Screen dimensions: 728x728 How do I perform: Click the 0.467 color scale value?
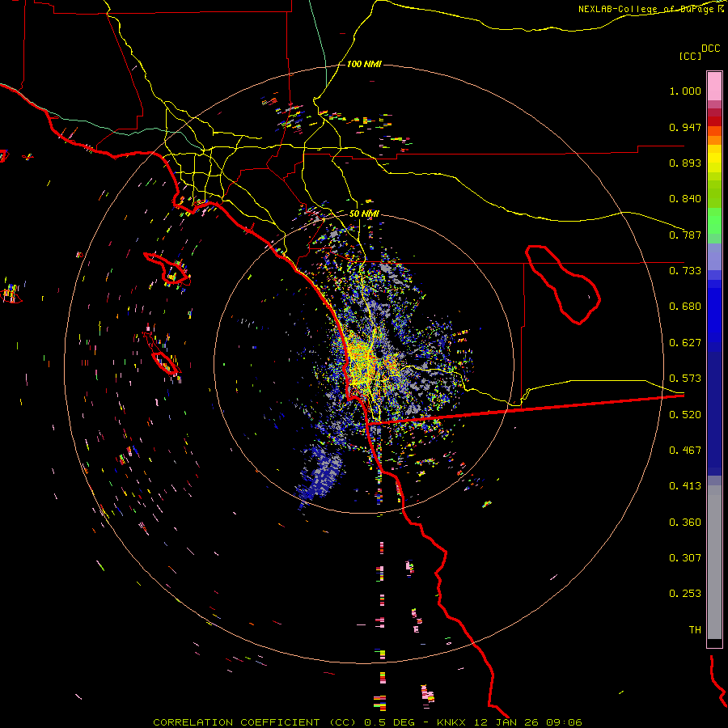pyautogui.click(x=685, y=451)
